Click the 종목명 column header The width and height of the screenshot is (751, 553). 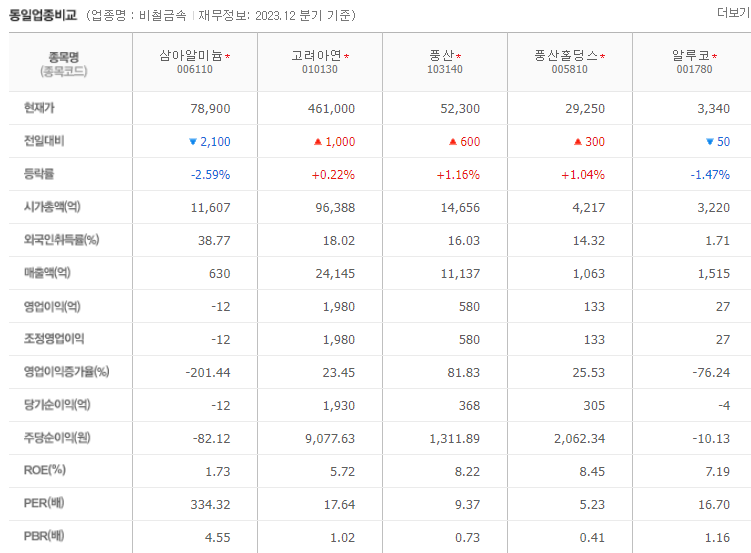(x=64, y=57)
